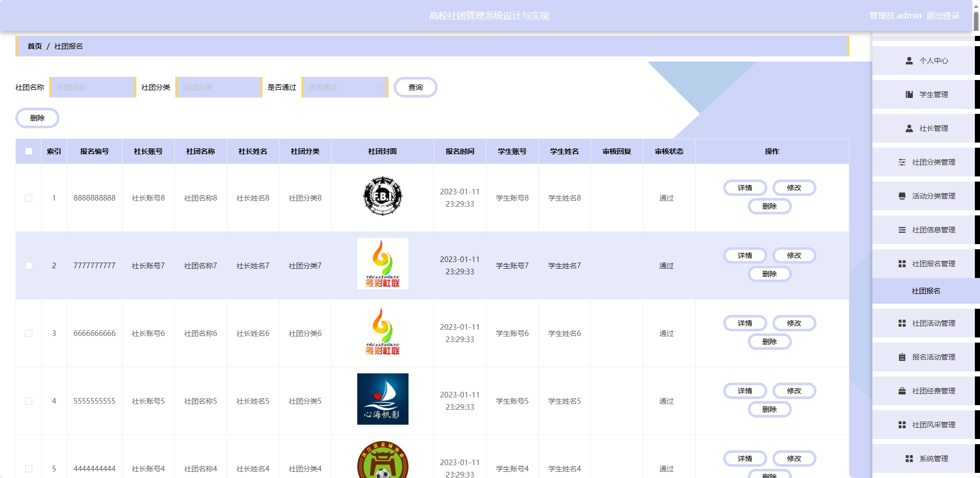Click the 社长管理 person icon
This screenshot has width=980, height=478.
[909, 128]
